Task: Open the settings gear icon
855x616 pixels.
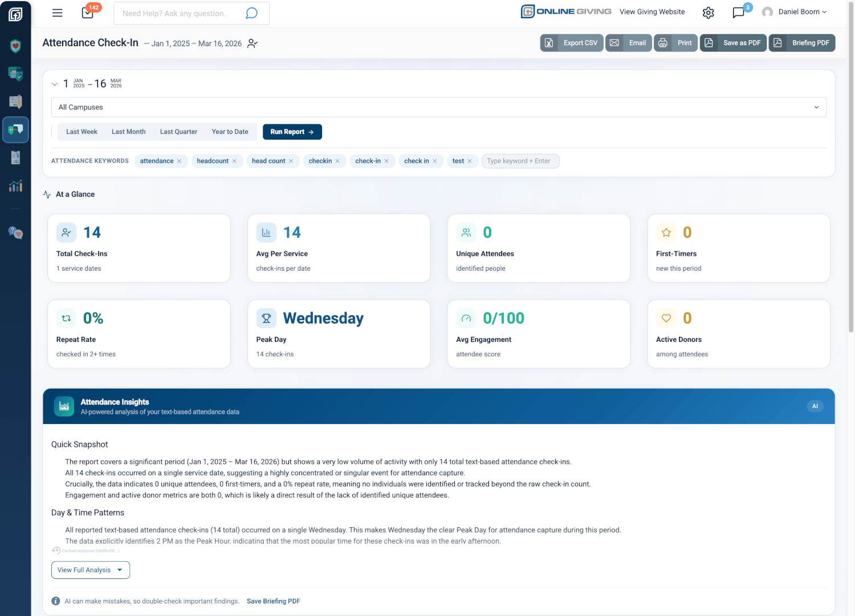Action: click(708, 13)
